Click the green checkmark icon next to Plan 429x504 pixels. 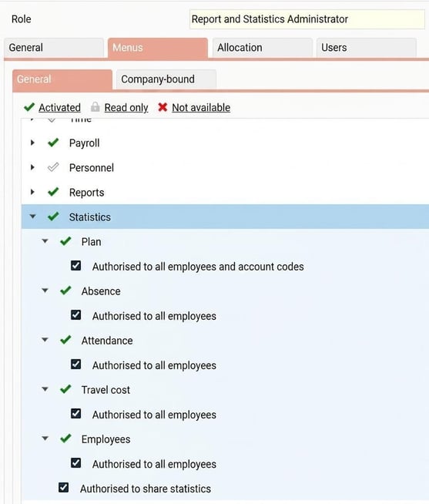click(65, 241)
